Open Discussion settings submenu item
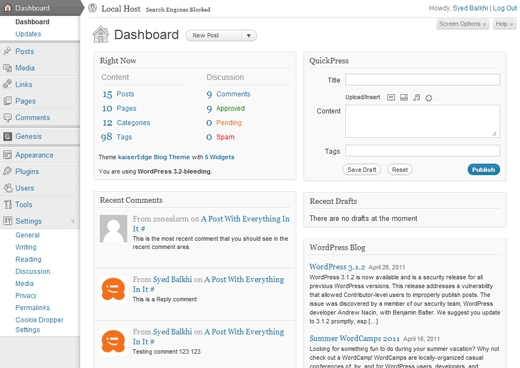The image size is (520, 368). [x=33, y=271]
